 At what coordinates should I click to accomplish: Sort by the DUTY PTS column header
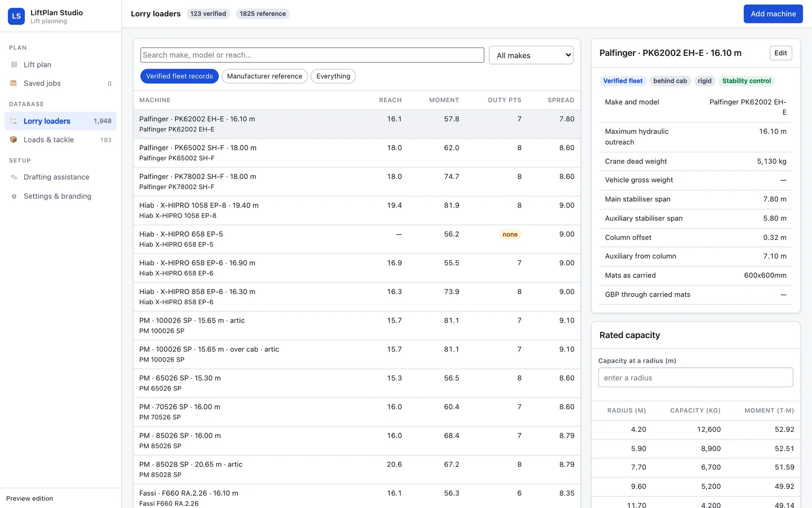click(x=504, y=100)
